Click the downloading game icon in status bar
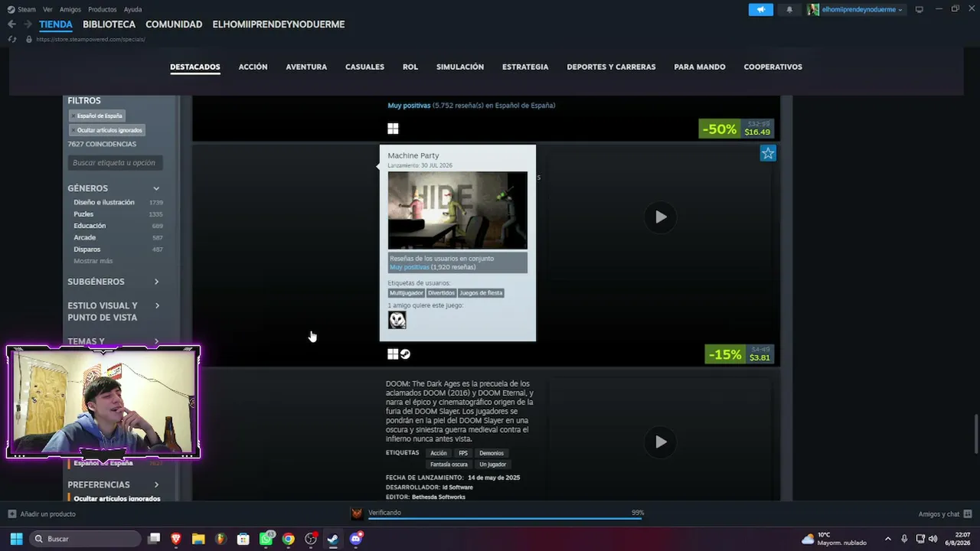Image resolution: width=980 pixels, height=551 pixels. coord(357,514)
